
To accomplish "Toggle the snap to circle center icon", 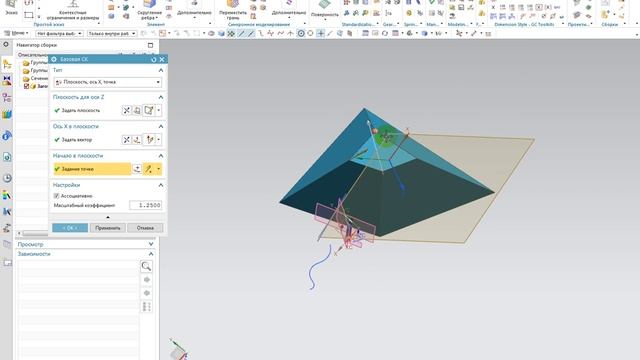I will coord(301,33).
